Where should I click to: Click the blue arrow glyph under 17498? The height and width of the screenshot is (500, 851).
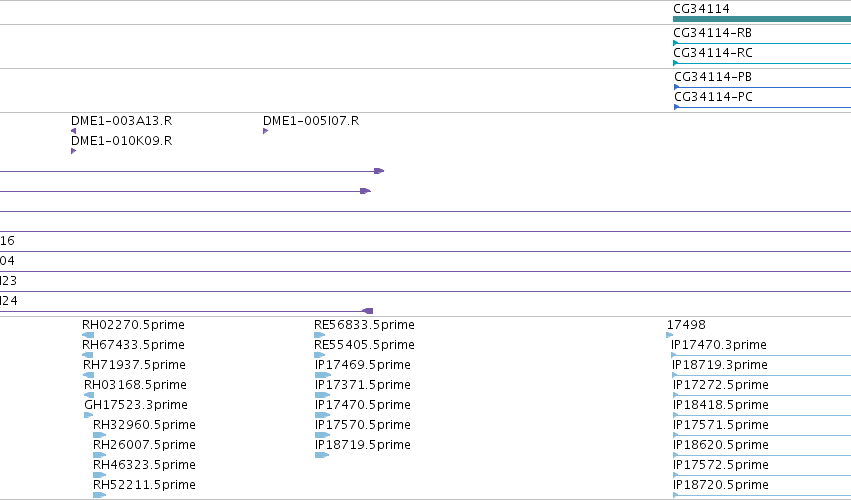click(x=670, y=335)
